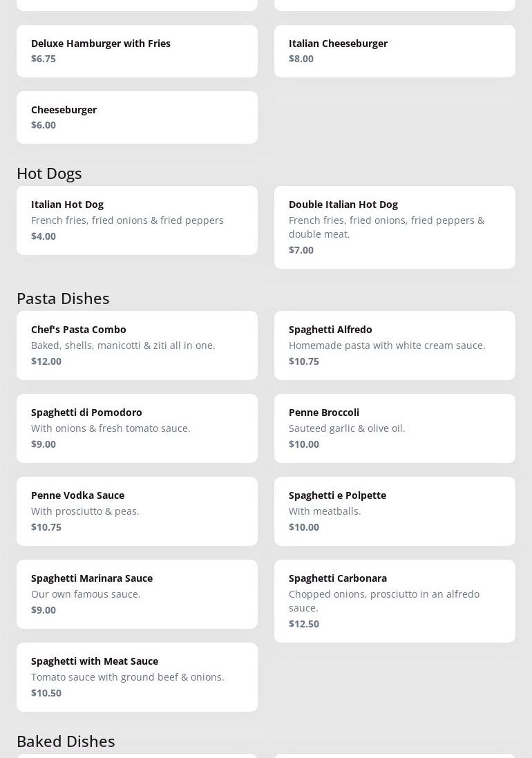Open Penne Vodka Sauce item
This screenshot has height=758, width=532.
[137, 511]
